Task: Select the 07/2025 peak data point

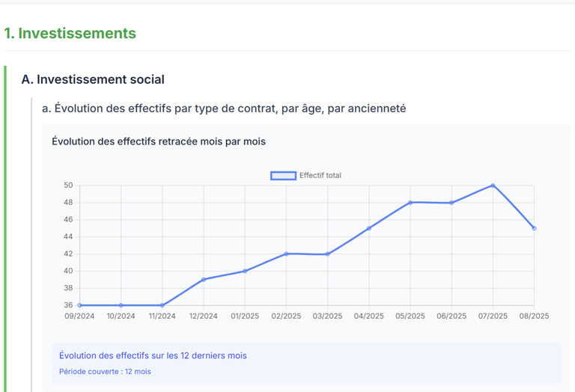Action: tap(493, 186)
